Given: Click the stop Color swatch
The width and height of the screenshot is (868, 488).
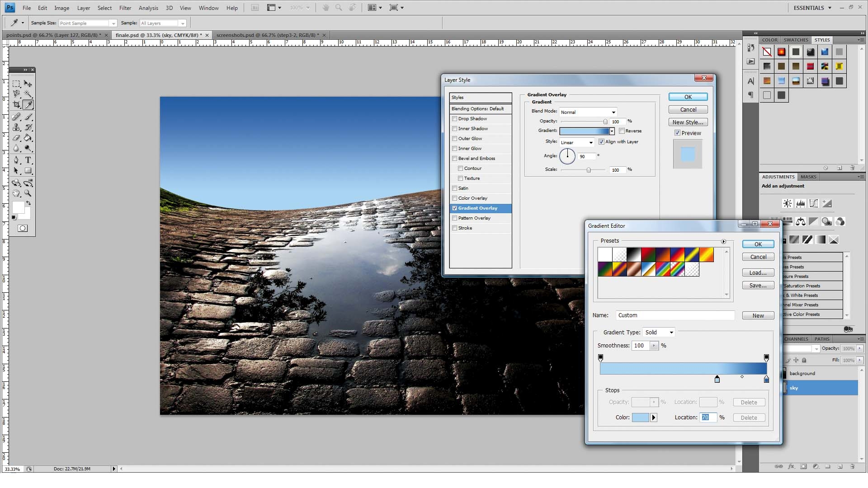Looking at the screenshot, I should click(x=640, y=418).
